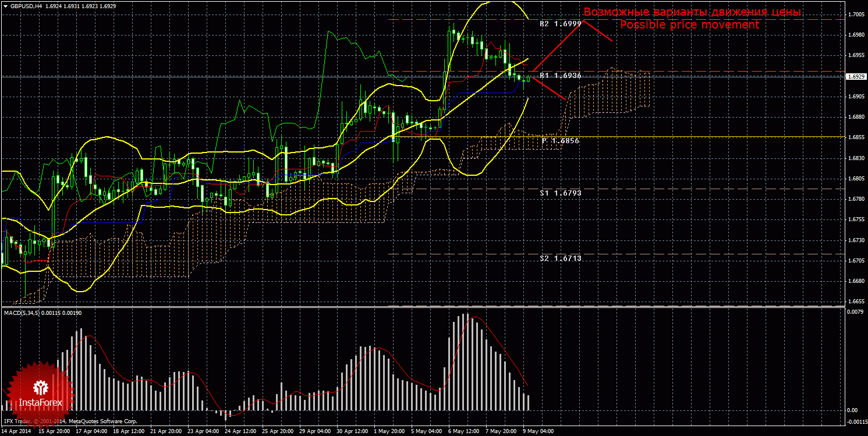This screenshot has width=868, height=436.
Task: Select the 'Possible price movement' red text
Action: click(x=689, y=25)
